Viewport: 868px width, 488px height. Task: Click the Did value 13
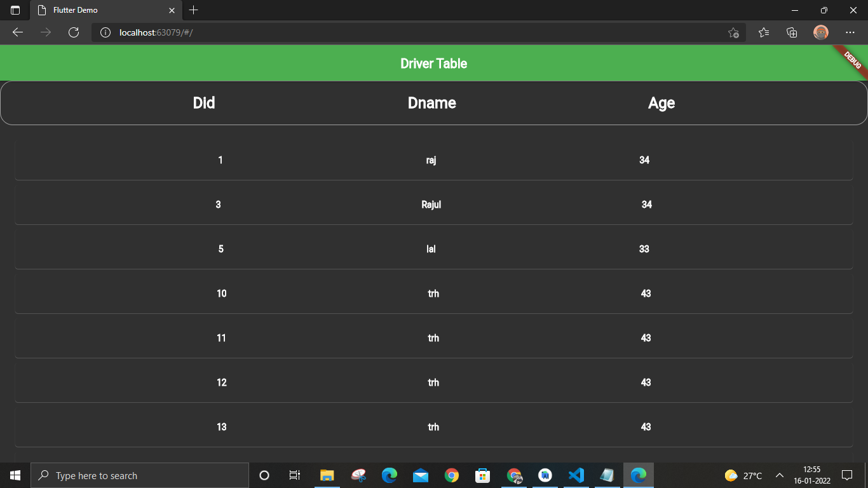(x=222, y=427)
